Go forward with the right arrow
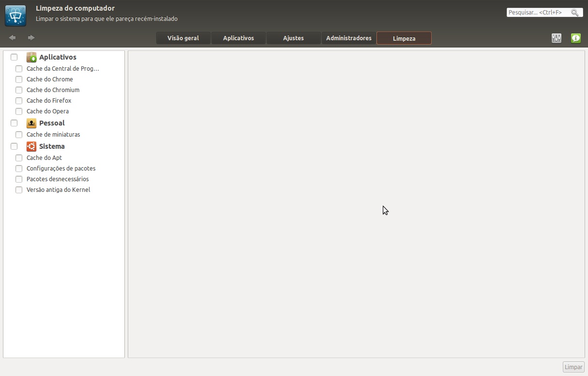 31,38
